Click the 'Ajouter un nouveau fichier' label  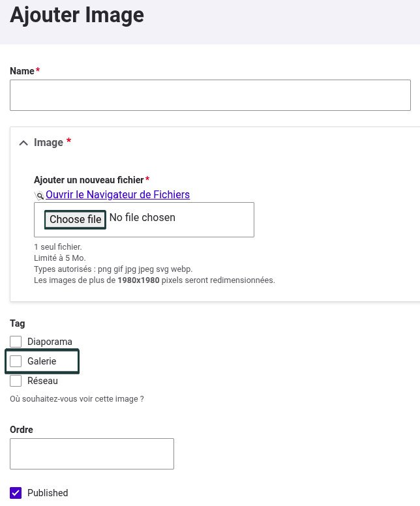pos(89,180)
